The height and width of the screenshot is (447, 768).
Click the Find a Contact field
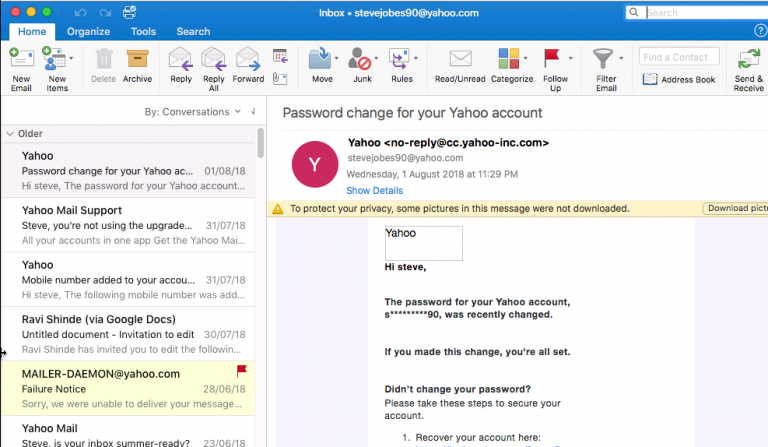678,57
